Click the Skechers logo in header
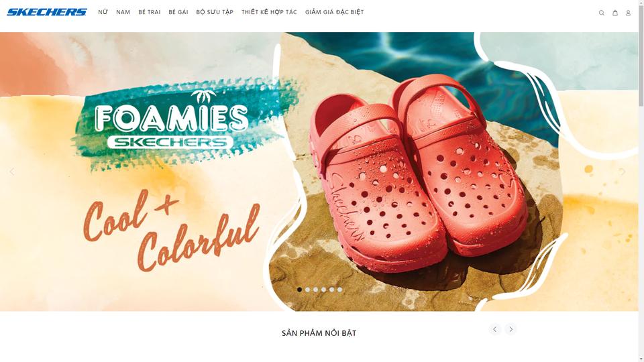644x362 pixels. [47, 12]
